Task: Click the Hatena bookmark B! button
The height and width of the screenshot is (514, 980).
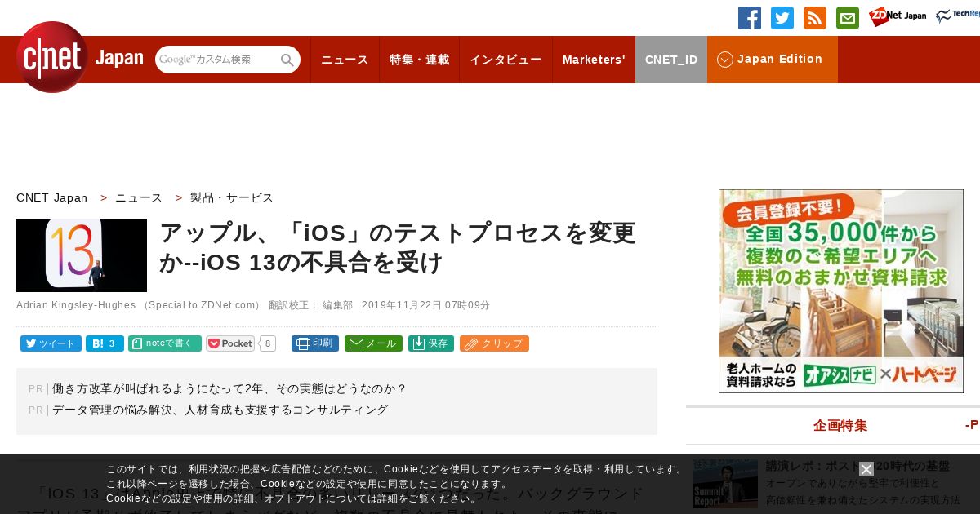Action: point(105,343)
